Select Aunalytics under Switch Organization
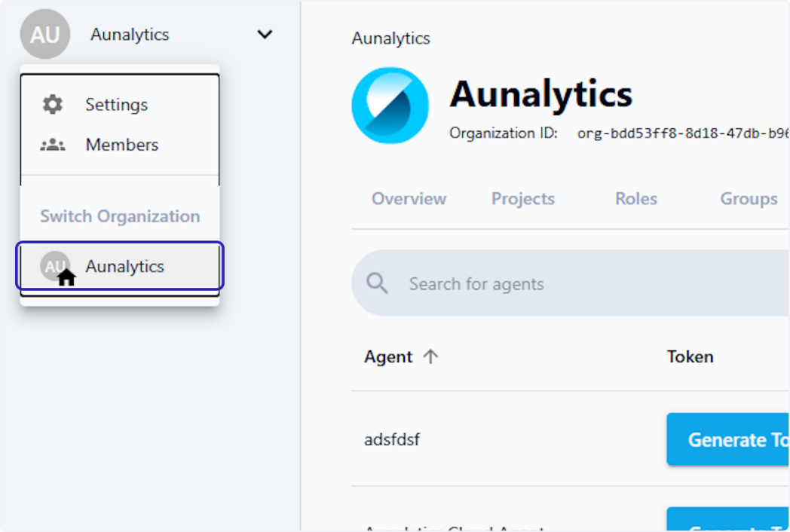Viewport: 790px width, 532px height. 120,266
